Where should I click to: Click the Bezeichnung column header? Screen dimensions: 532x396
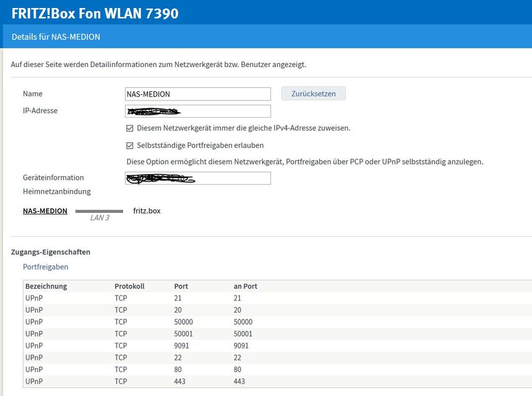click(46, 286)
